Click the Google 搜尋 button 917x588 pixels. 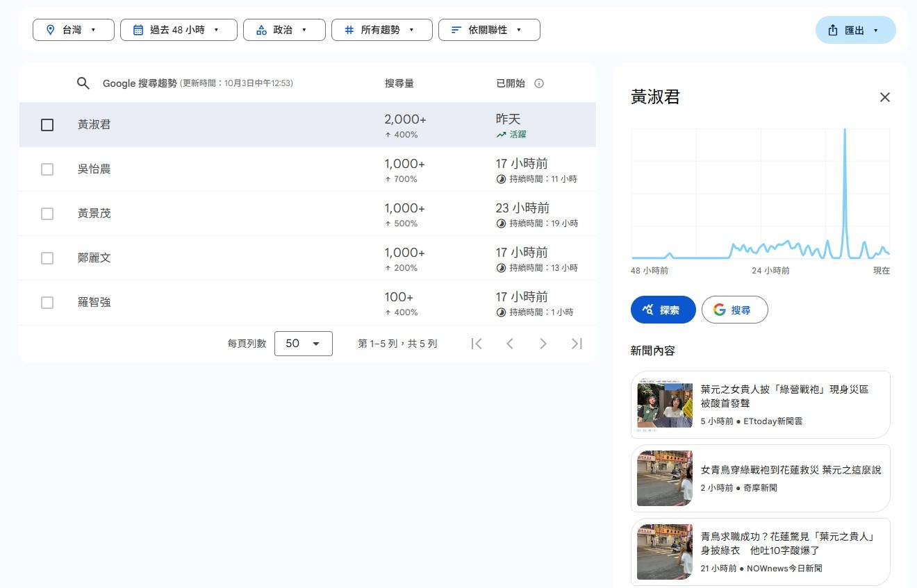click(x=734, y=310)
